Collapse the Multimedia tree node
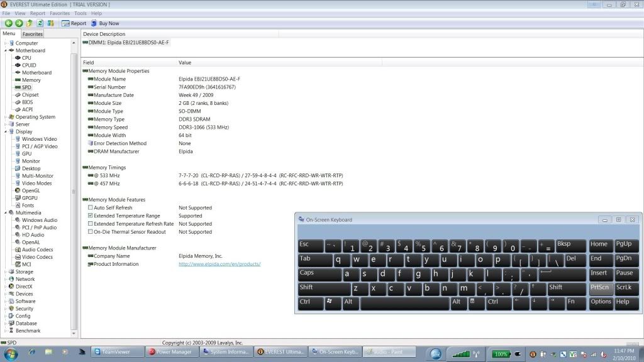 click(5, 213)
